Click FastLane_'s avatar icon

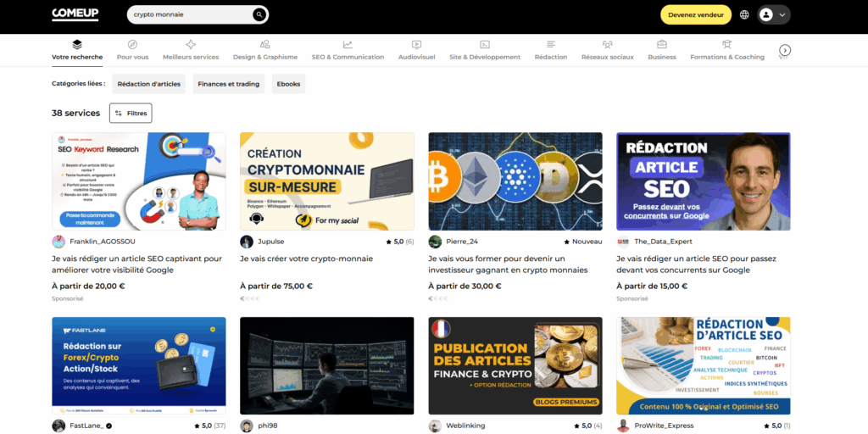(58, 426)
